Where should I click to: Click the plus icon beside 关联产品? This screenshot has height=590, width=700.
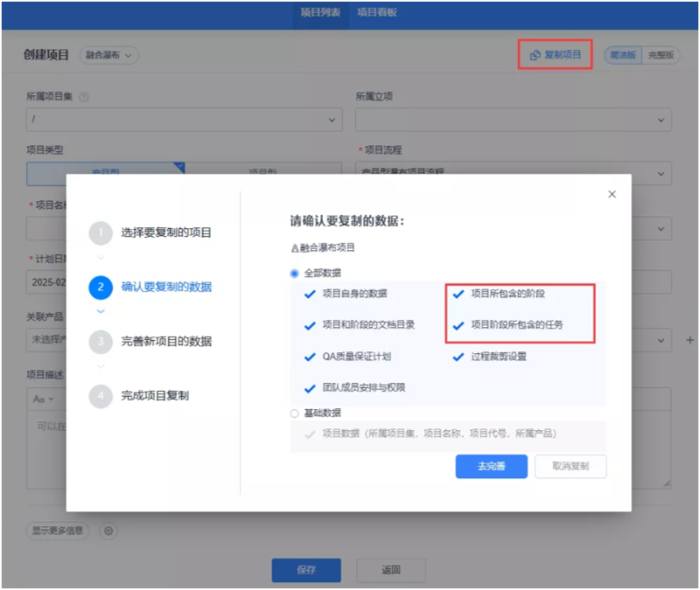pos(689,340)
